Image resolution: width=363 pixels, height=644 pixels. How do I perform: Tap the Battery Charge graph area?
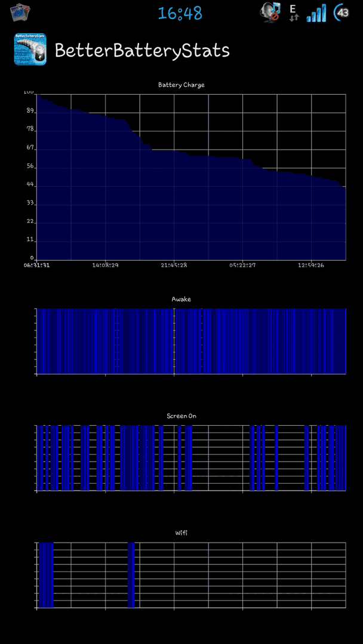click(191, 177)
